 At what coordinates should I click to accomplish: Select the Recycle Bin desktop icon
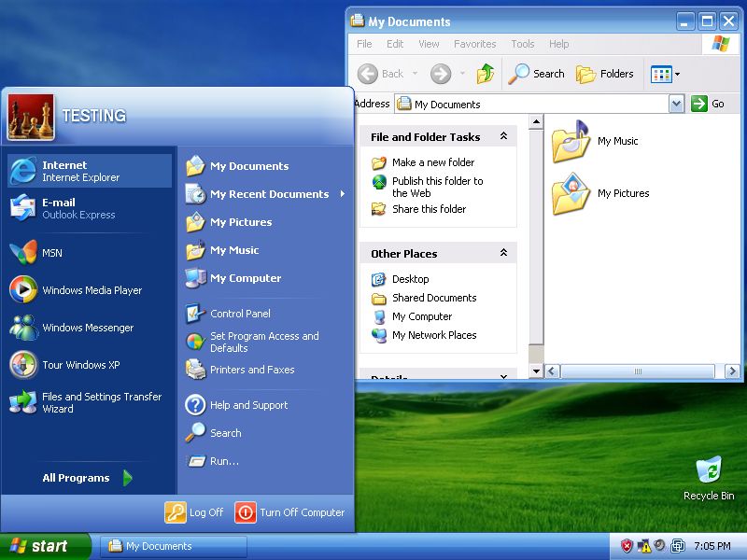coord(709,478)
